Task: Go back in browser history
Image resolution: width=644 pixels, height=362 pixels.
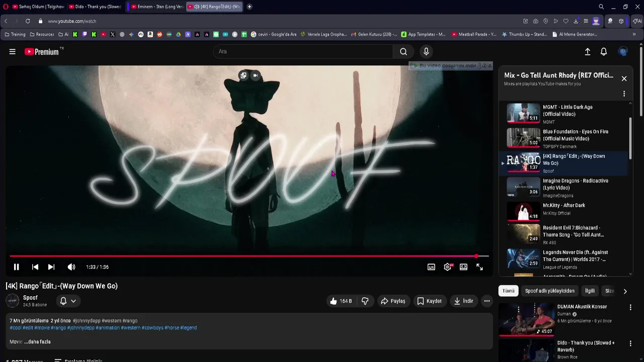Action: [x=6, y=21]
